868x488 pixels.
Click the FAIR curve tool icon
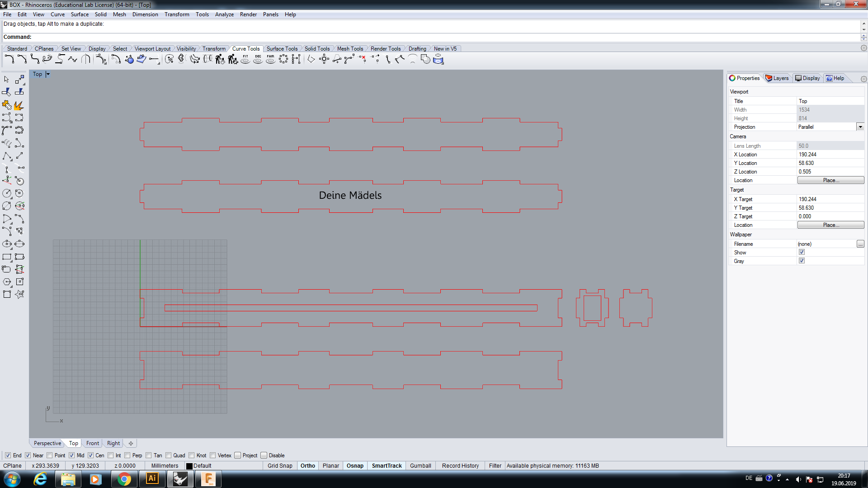tap(270, 59)
